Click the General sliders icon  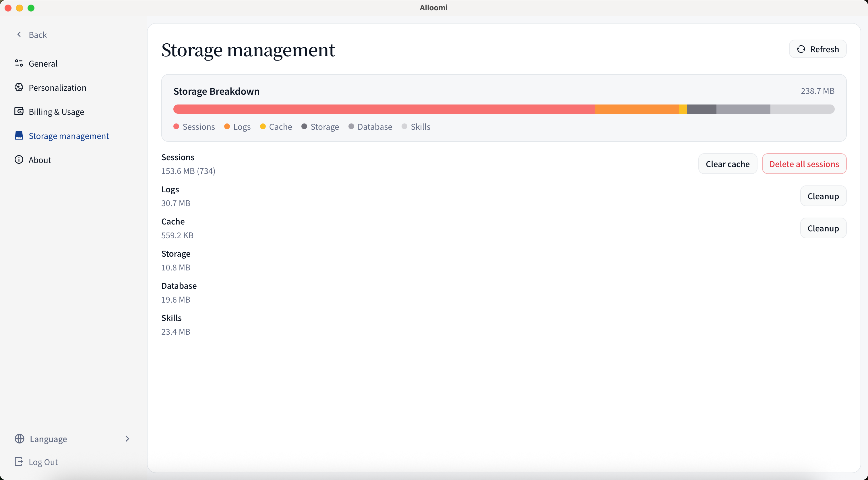[x=19, y=63]
